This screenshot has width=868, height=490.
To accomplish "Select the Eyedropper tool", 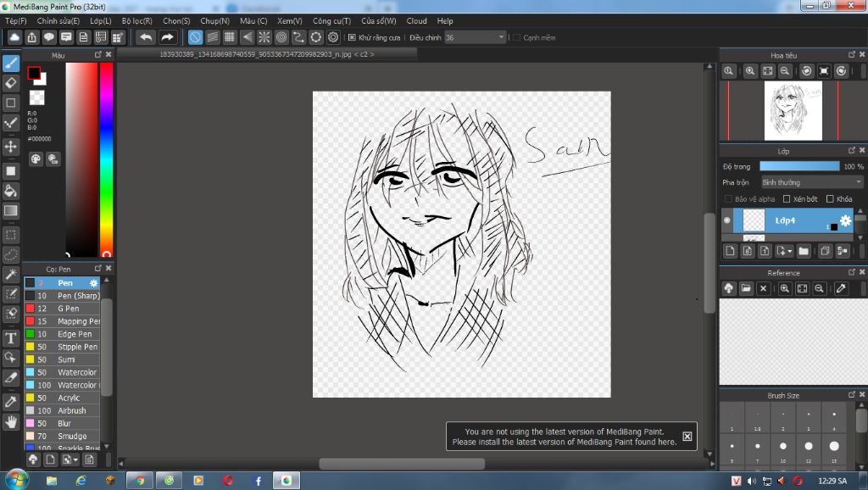I will 10,402.
